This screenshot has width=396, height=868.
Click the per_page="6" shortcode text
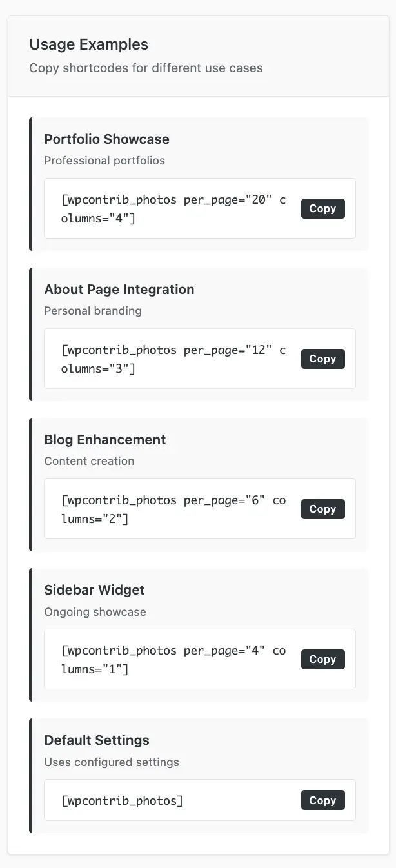(x=173, y=509)
